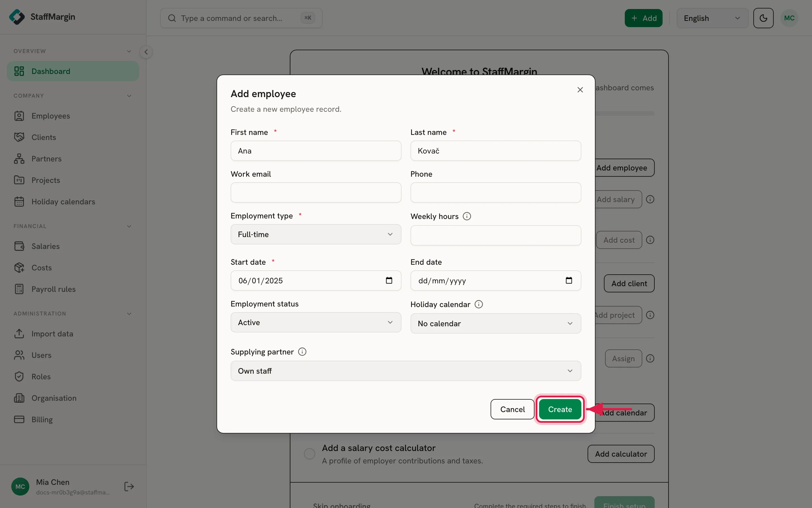Focus the Last name field

[x=496, y=151]
